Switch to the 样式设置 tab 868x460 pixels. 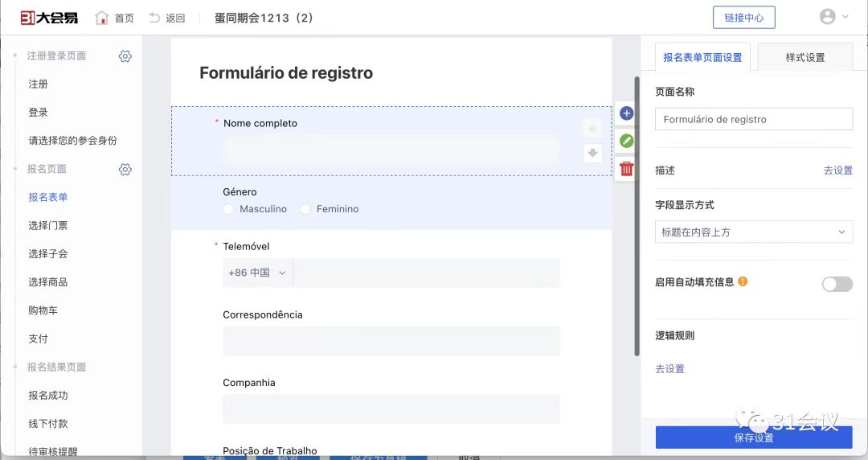point(805,58)
